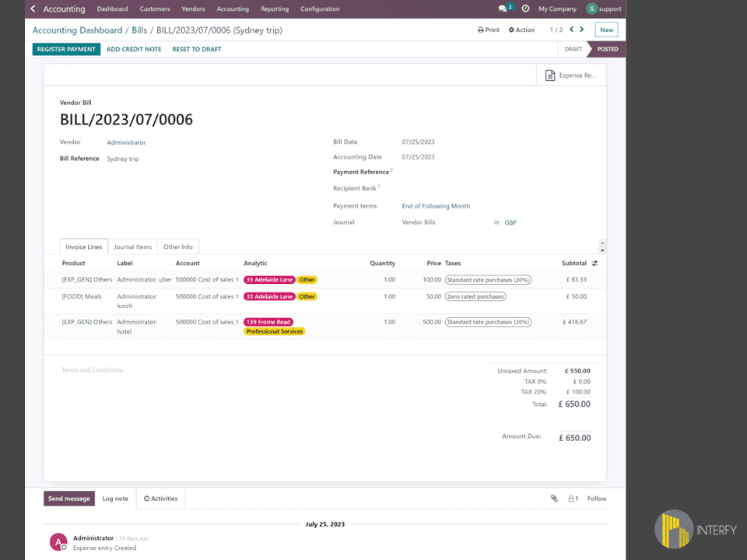747x560 pixels.
Task: Click the support user avatar
Action: pos(591,9)
